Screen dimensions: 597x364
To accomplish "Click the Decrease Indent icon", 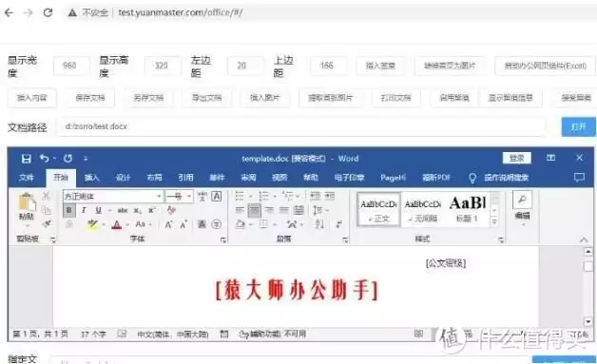I will point(315,196).
